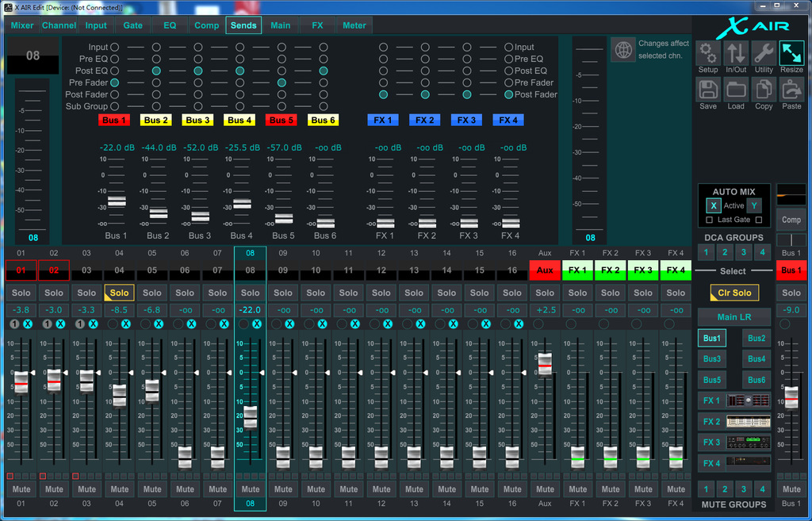Click the Resize arrows icon
The width and height of the screenshot is (812, 521).
(791, 53)
